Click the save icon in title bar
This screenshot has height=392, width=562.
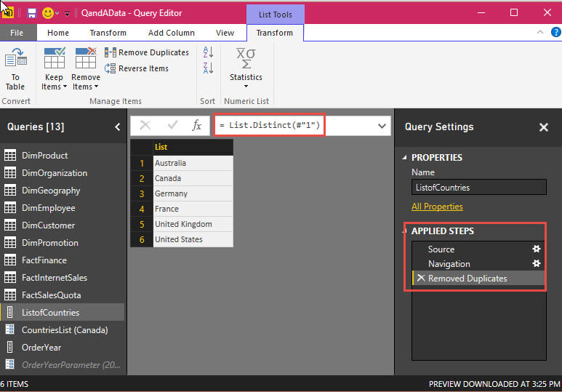coord(33,13)
